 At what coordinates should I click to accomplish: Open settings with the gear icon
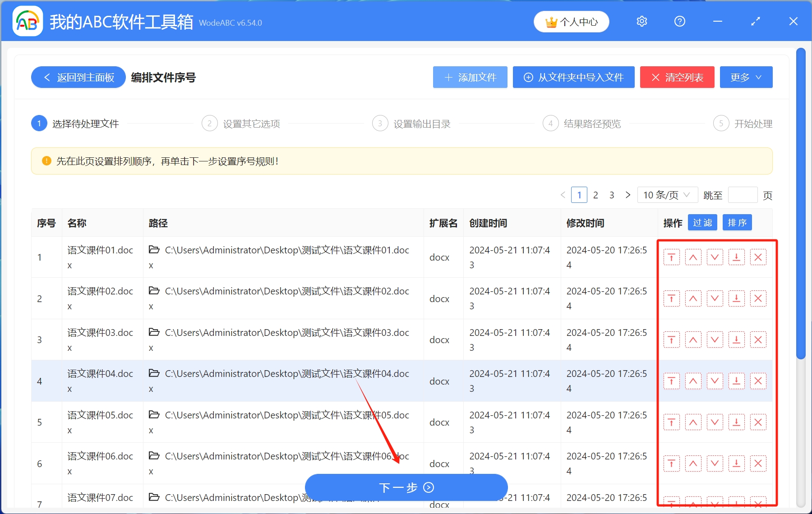pyautogui.click(x=641, y=21)
